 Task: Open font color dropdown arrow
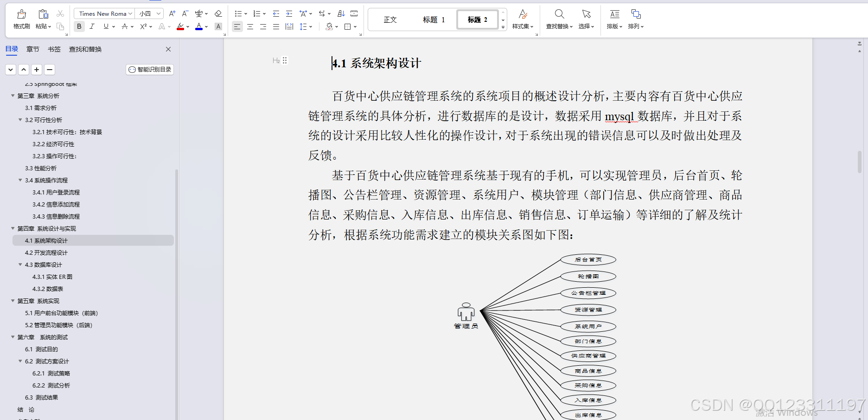(206, 27)
